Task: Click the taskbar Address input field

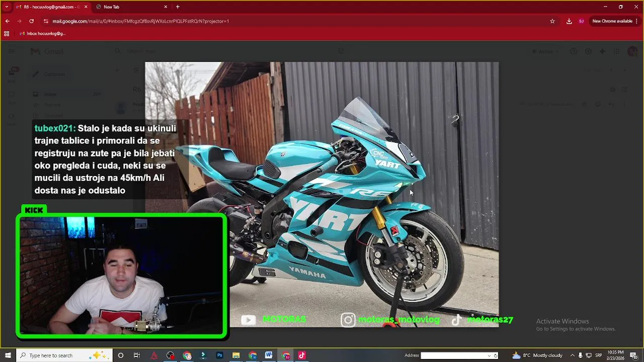Action: point(454,355)
